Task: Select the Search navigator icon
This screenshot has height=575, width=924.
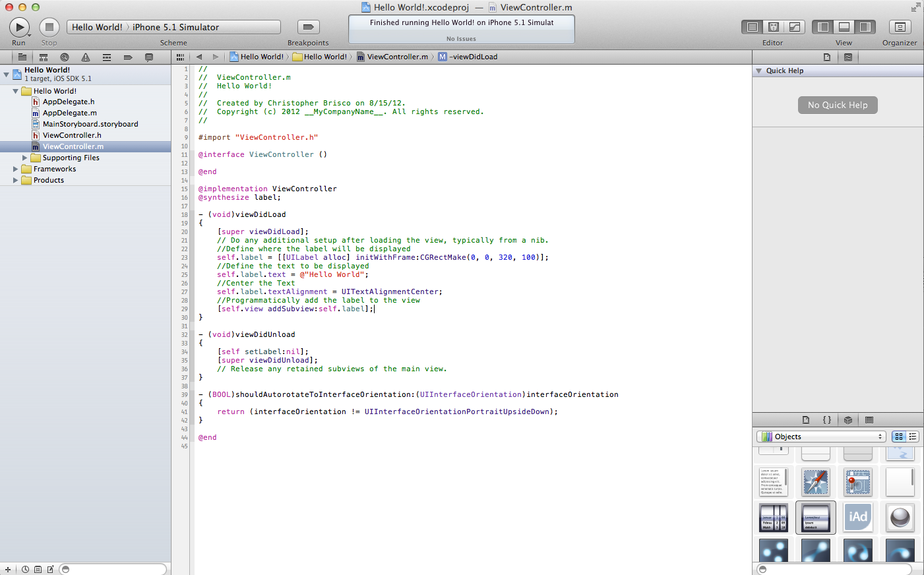Action: point(65,57)
